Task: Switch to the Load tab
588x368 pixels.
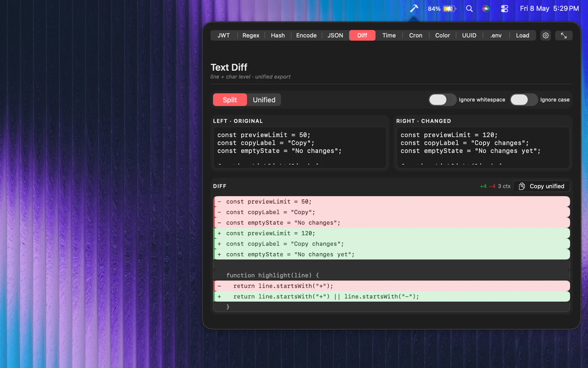Action: tap(522, 35)
